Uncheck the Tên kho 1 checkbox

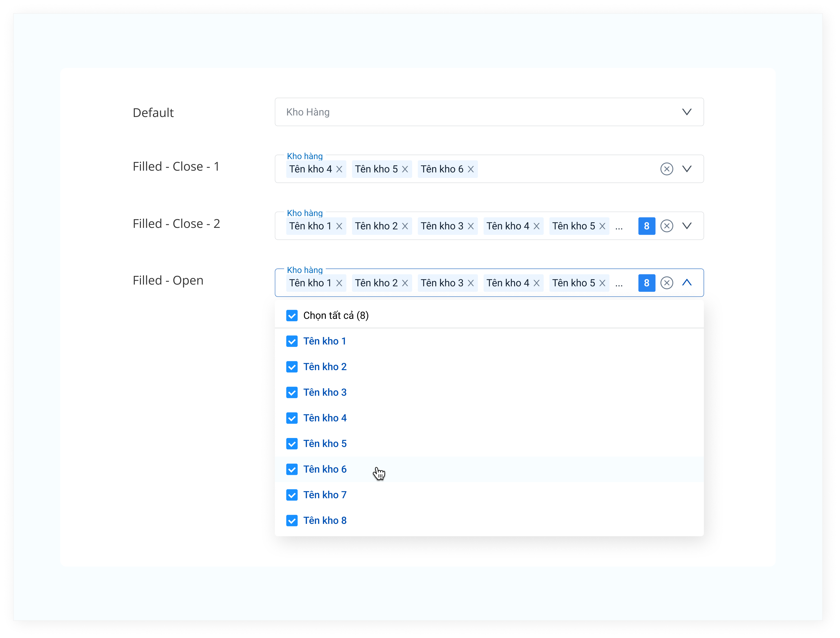click(292, 341)
